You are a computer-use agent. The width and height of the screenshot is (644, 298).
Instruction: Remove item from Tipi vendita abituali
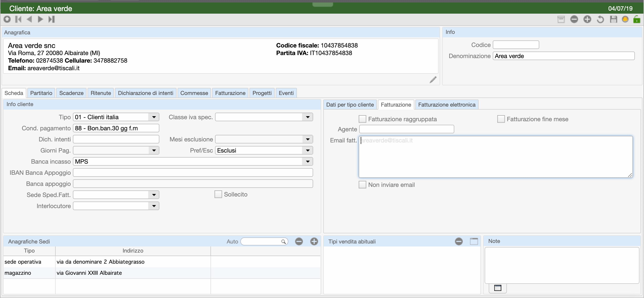(459, 241)
